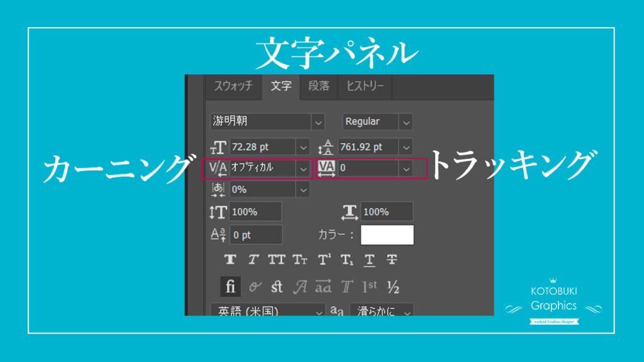
Task: Open the ヒストリー tab
Action: pyautogui.click(x=365, y=86)
